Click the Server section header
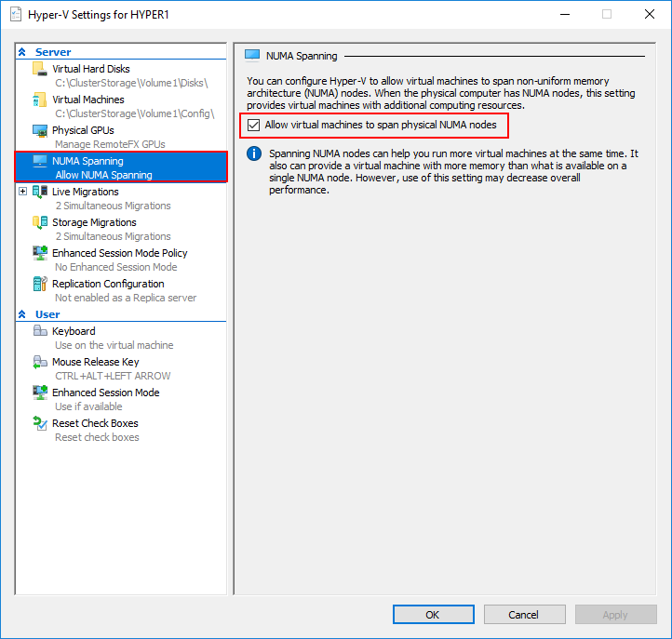This screenshot has width=672, height=639. (53, 52)
